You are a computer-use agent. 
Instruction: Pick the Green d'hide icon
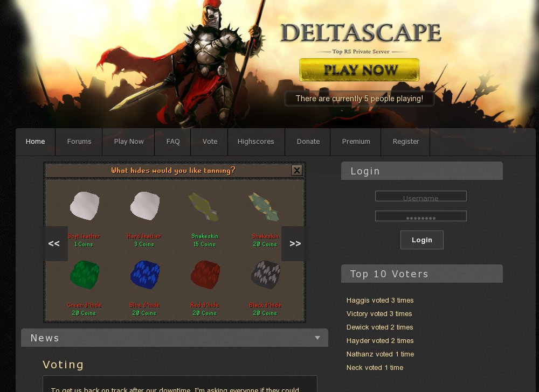pyautogui.click(x=85, y=275)
